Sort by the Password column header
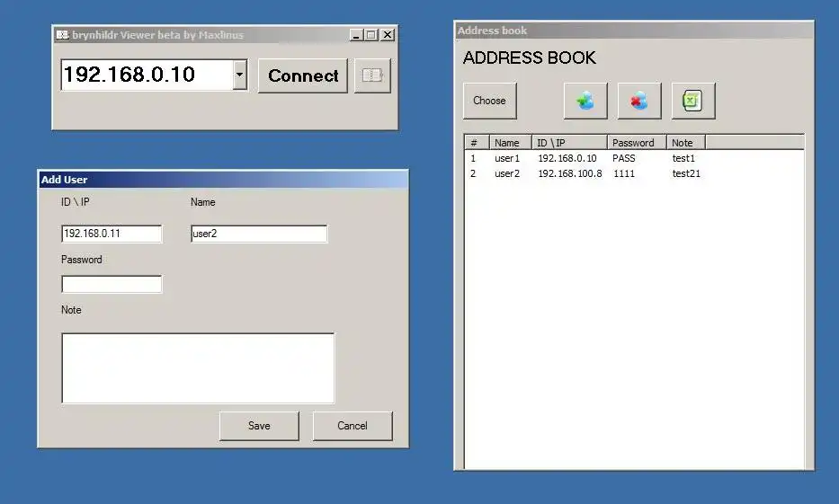This screenshot has width=839, height=504. pos(637,143)
